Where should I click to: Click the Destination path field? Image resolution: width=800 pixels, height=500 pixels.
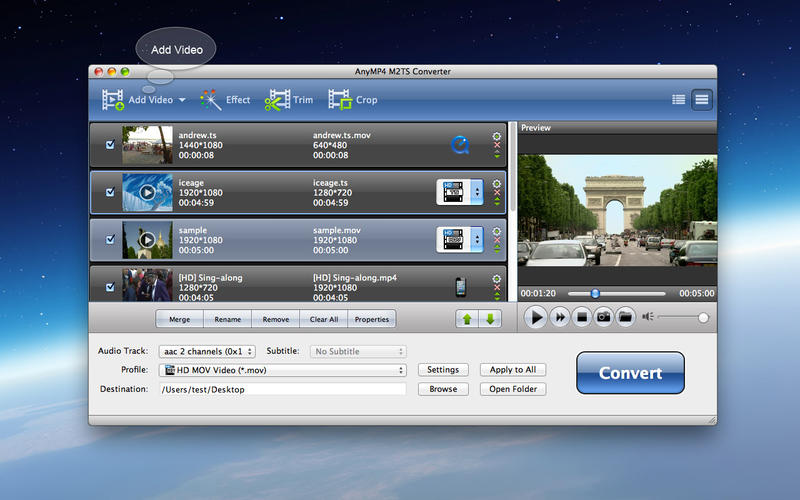pyautogui.click(x=282, y=389)
